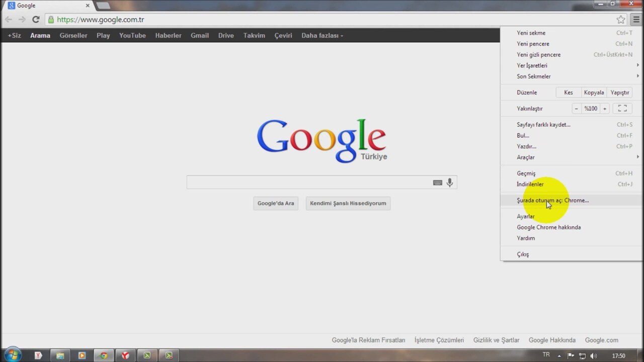Image resolution: width=644 pixels, height=362 pixels.
Task: Choose Yeni pencere from the menu
Action: (x=571, y=44)
